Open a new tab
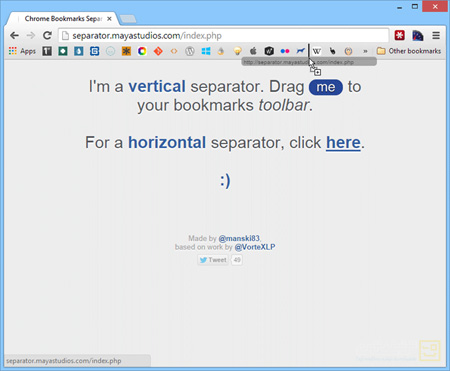The height and width of the screenshot is (371, 450). 128,19
